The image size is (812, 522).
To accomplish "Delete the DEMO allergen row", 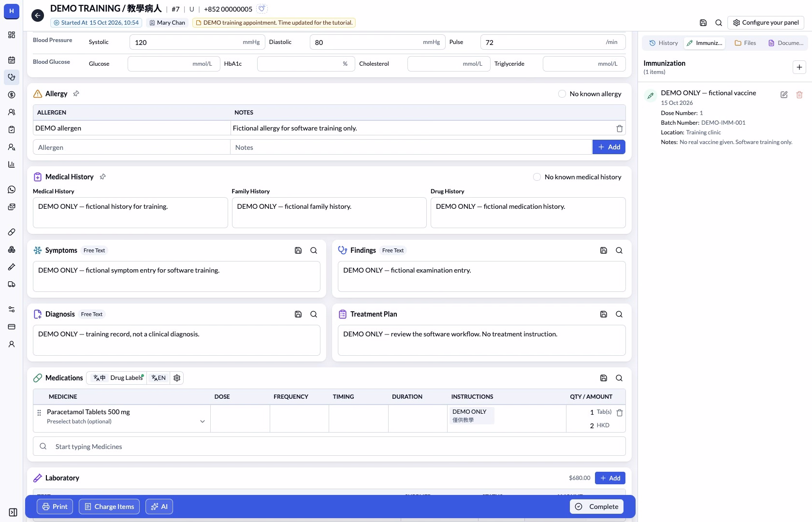I will tap(619, 129).
